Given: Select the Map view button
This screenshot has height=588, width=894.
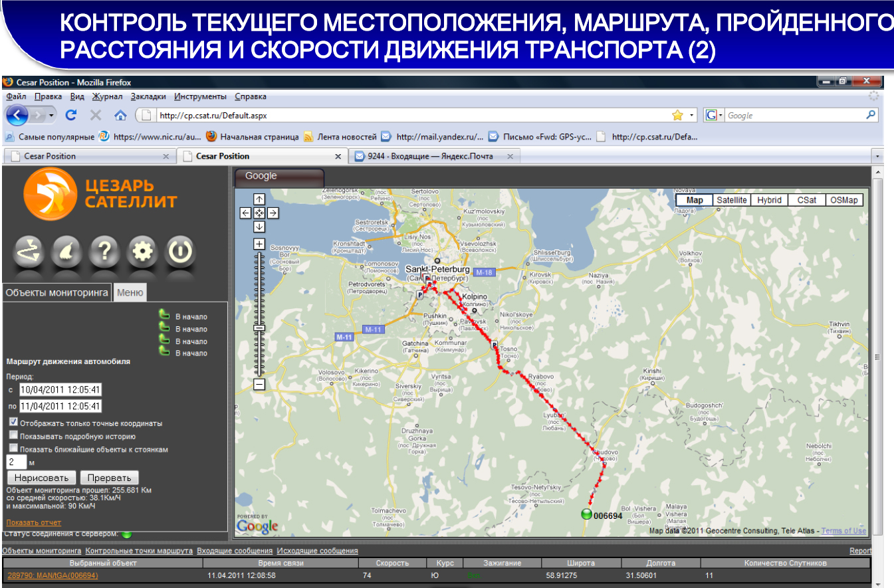Looking at the screenshot, I should [x=695, y=200].
